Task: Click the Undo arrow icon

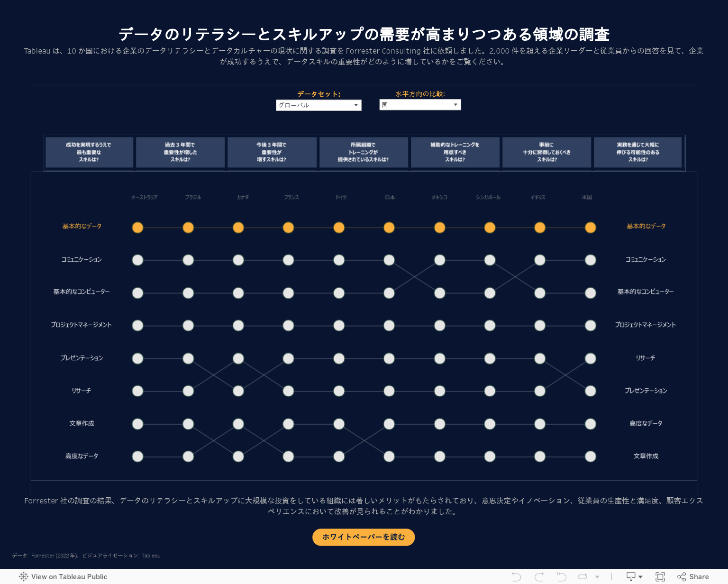Action: click(x=517, y=577)
